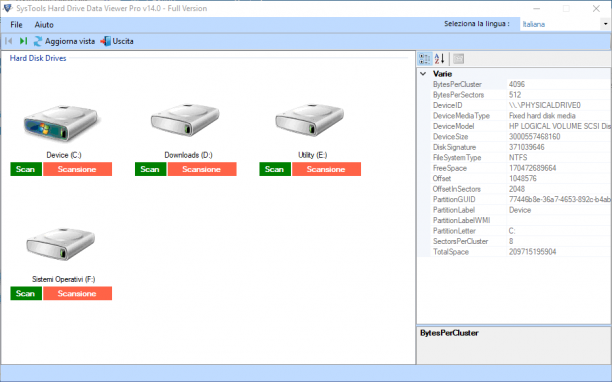Image resolution: width=612 pixels, height=382 pixels.
Task: Click the BytesPerCluster description pane heading
Action: 449,333
